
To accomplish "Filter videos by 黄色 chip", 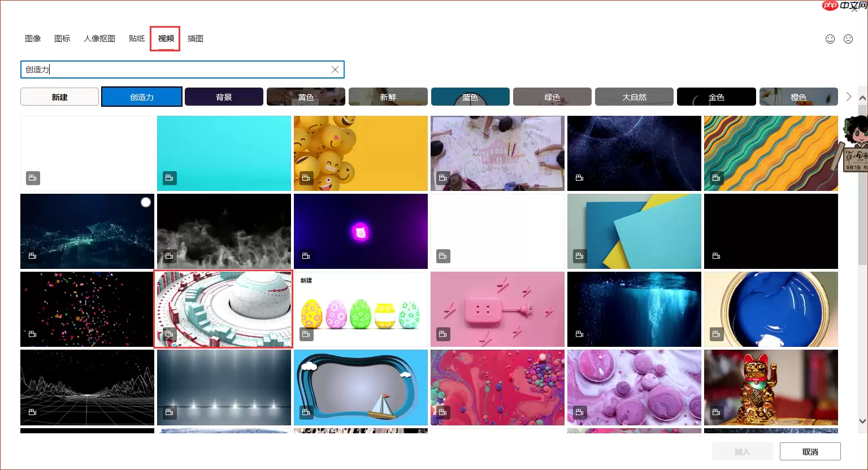I will coord(306,97).
